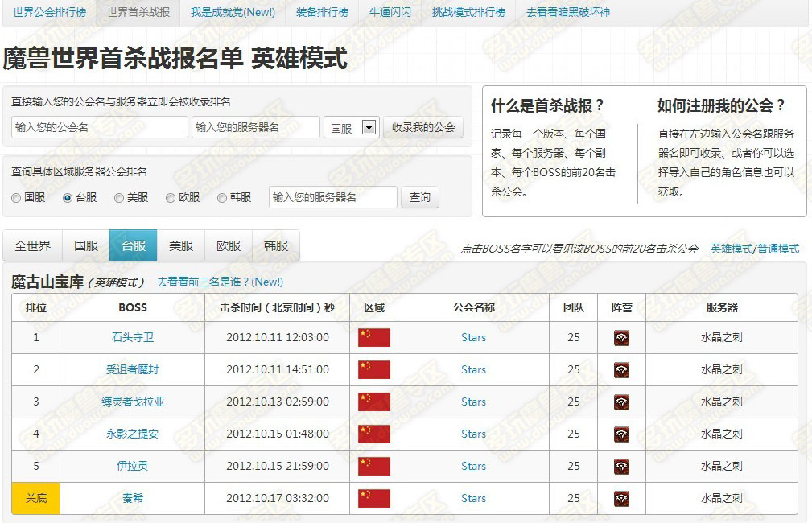This screenshot has height=523, width=812.
Task: Click Horde faction icon in 秦希 row
Action: (x=621, y=499)
